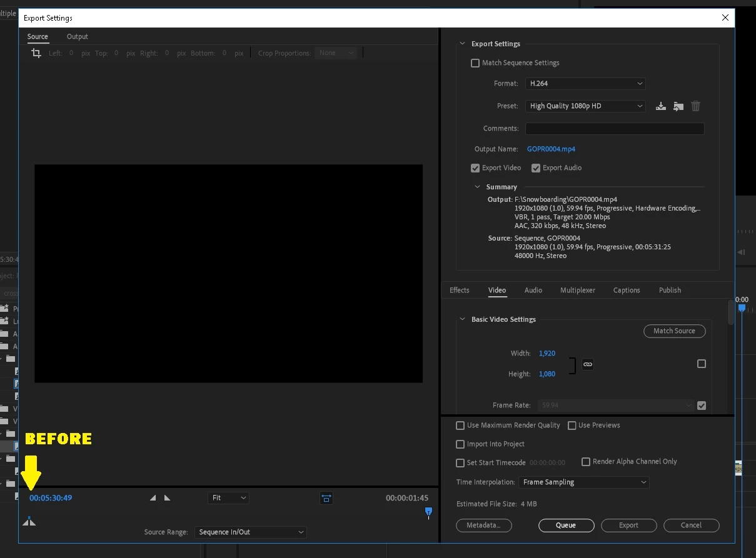Viewport: 756px width, 558px height.
Task: Select the crop tool icon
Action: 36,53
